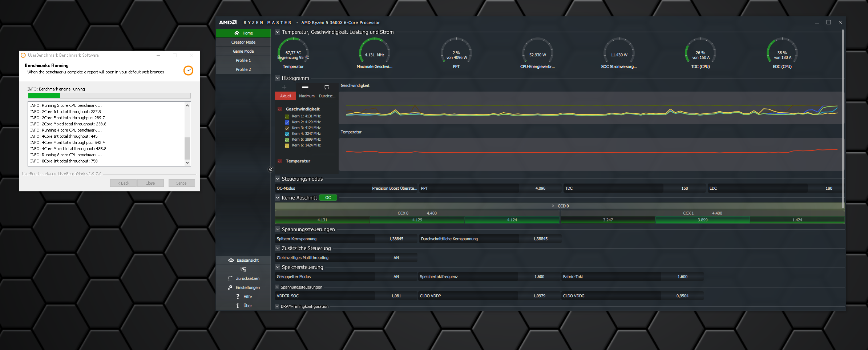
Task: Open Basisansicht eye icon view
Action: tap(231, 260)
